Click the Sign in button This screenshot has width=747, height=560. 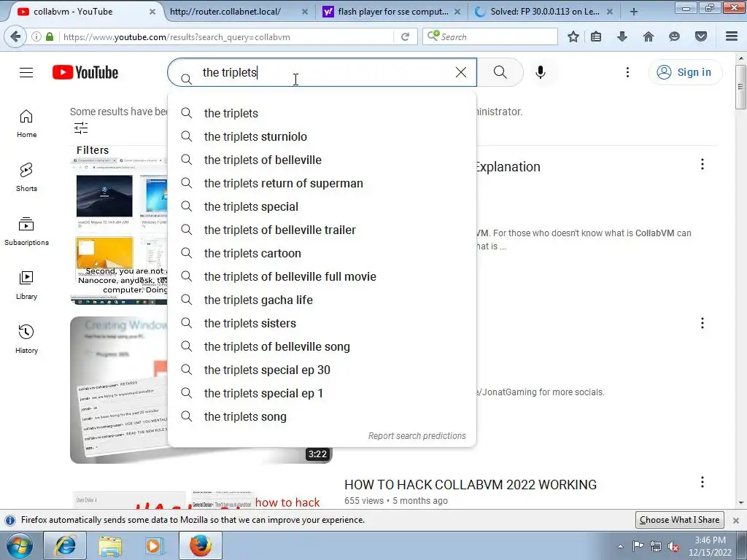685,72
